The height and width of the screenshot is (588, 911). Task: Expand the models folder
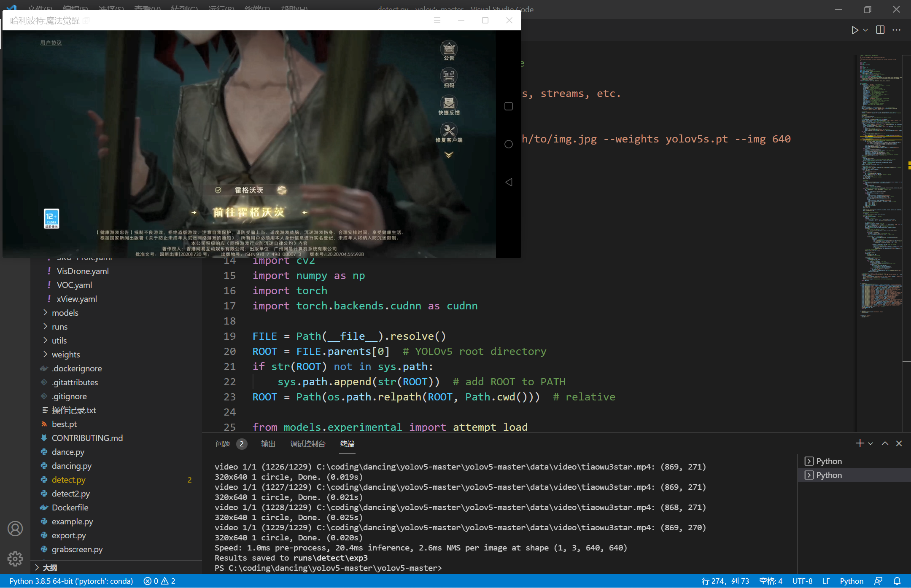click(65, 313)
